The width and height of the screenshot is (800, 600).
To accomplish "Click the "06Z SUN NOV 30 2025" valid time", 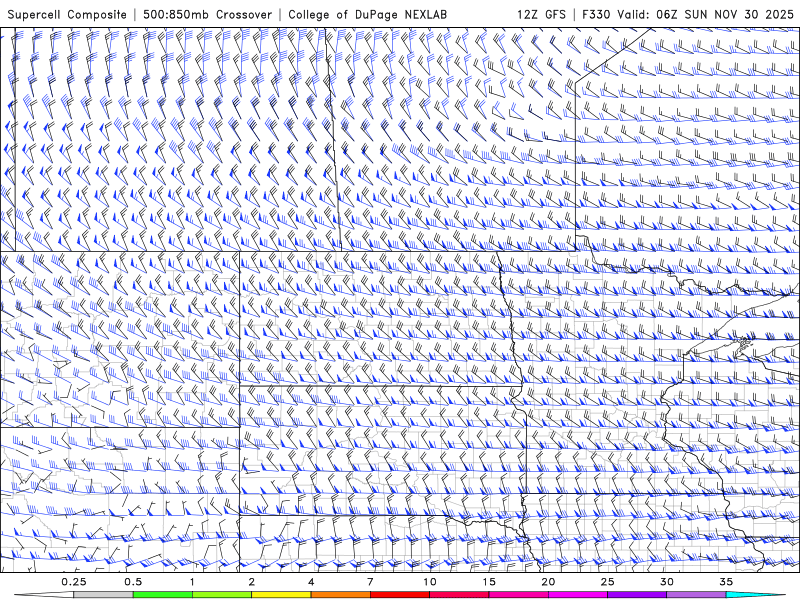I will coord(725,14).
